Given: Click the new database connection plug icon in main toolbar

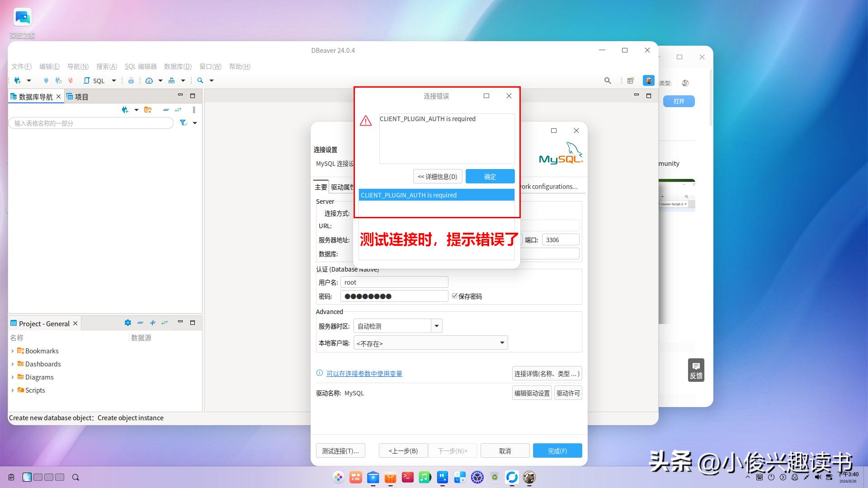Looking at the screenshot, I should coord(18,80).
